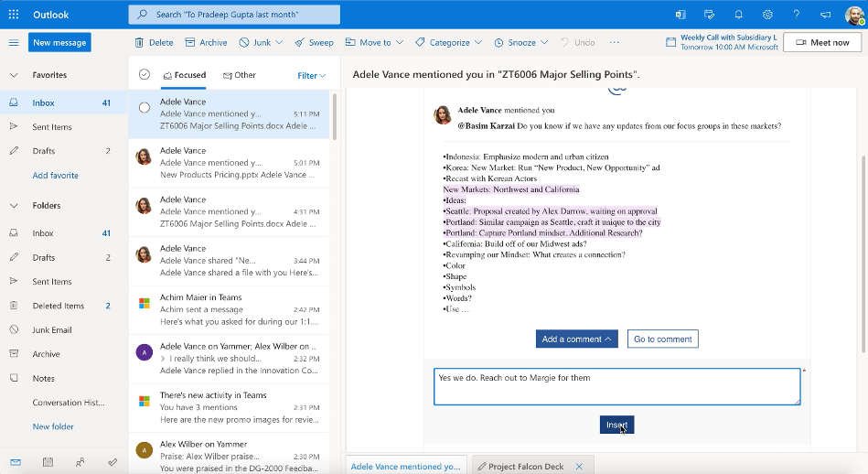Click inside the comment reply text box
Screen dimensions: 868x474
tap(616, 386)
